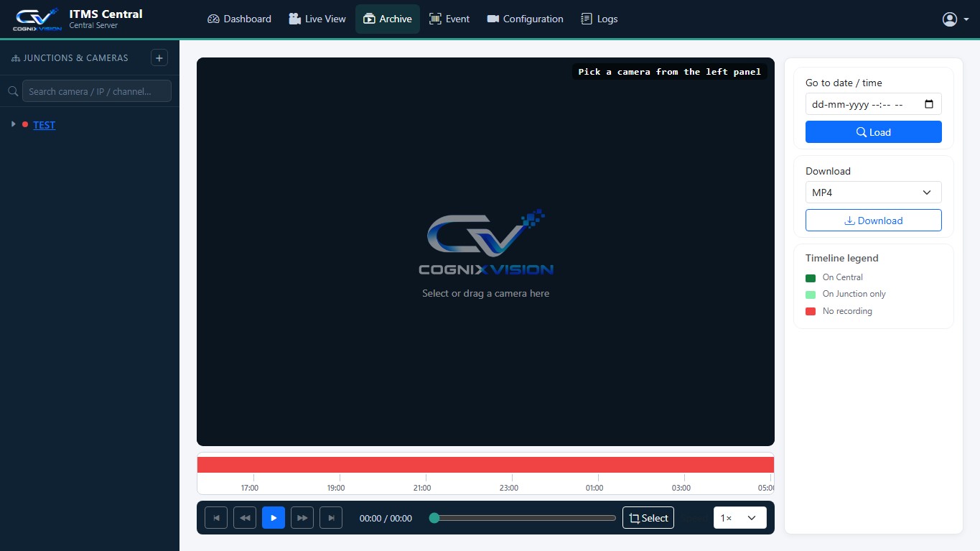Click the 19:00 timeline marker
This screenshot has width=980, height=551.
coord(336,488)
